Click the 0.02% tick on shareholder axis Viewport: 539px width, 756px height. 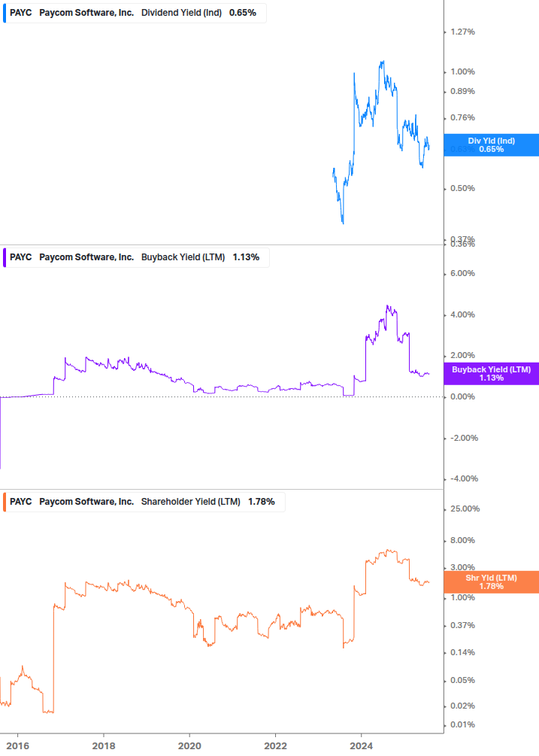click(x=462, y=706)
